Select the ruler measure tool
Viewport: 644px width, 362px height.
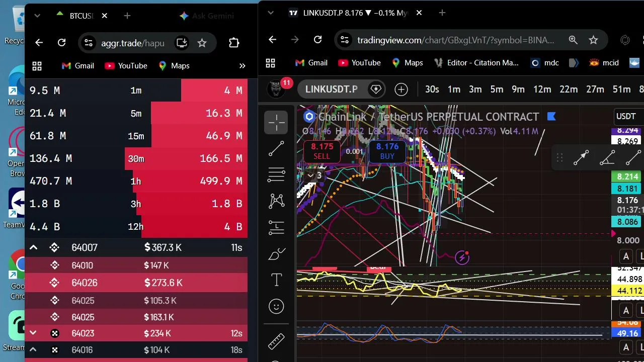[x=276, y=341]
